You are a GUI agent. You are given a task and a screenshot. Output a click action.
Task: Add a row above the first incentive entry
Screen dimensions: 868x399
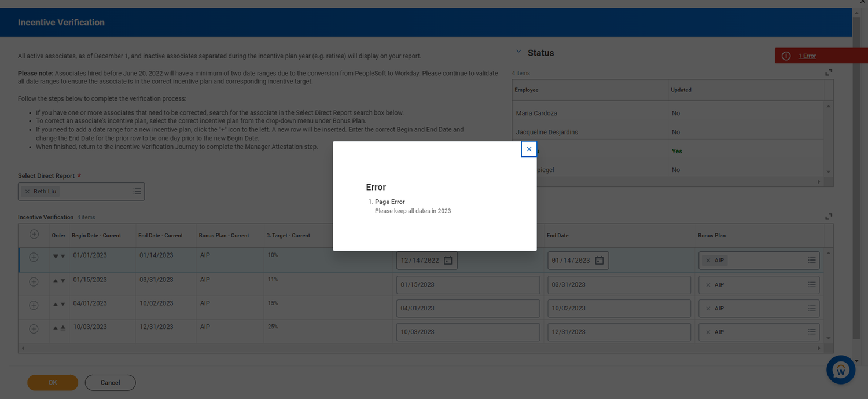[34, 257]
